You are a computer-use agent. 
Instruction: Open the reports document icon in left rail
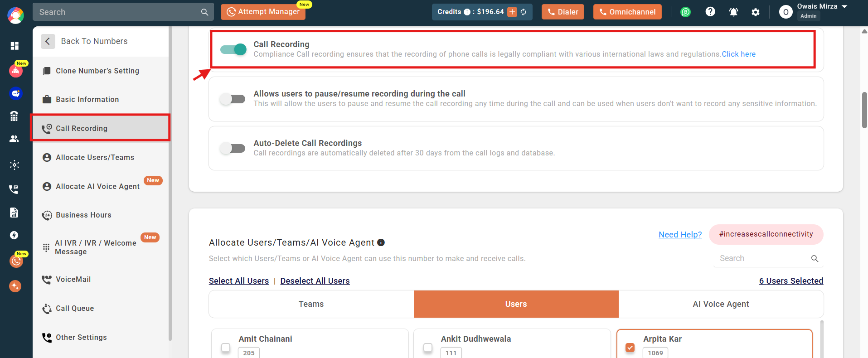tap(15, 212)
